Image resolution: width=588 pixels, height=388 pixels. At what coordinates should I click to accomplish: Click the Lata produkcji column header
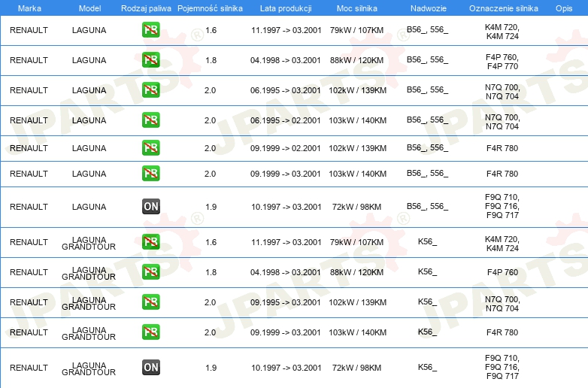pos(286,8)
